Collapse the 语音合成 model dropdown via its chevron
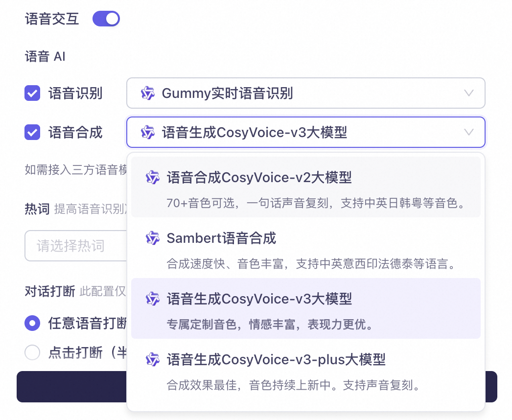 pyautogui.click(x=468, y=132)
